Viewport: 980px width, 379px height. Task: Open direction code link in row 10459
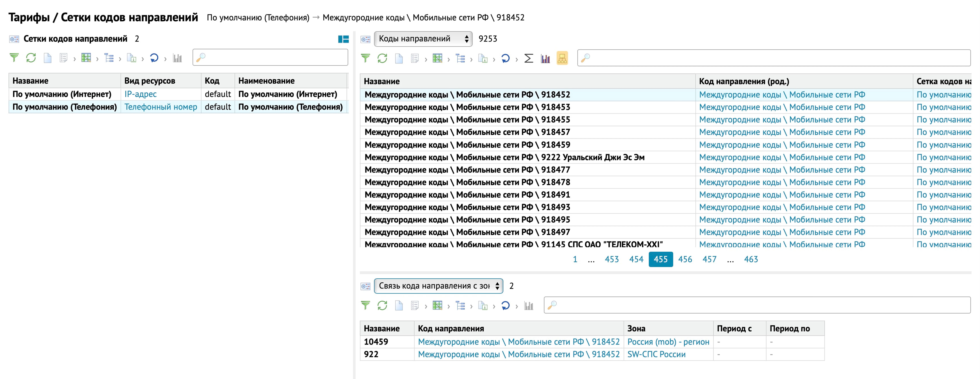(519, 342)
